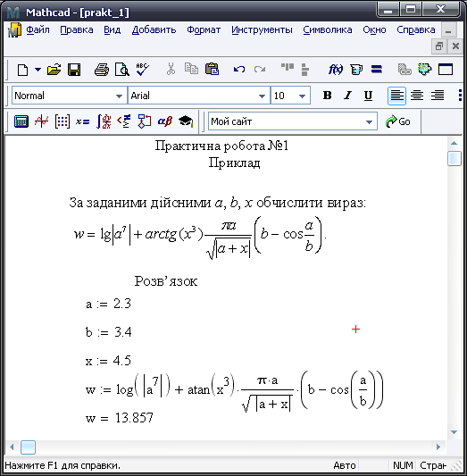Redo the last undone action
The height and width of the screenshot is (476, 467).
click(260, 70)
